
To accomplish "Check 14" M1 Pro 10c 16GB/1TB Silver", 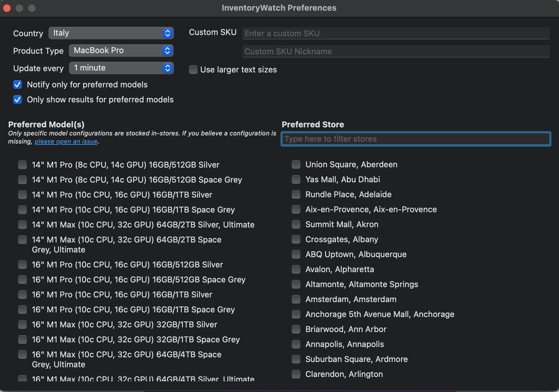I will 22,195.
